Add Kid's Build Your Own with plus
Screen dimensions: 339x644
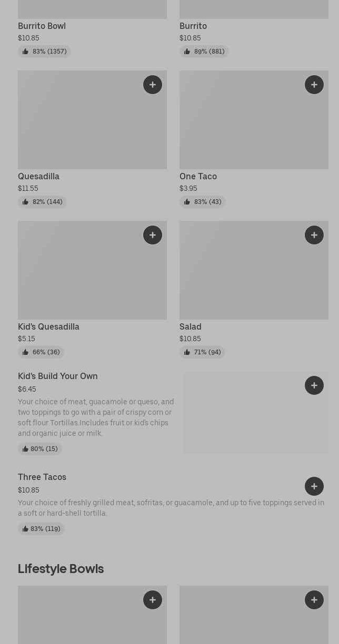coord(314,385)
